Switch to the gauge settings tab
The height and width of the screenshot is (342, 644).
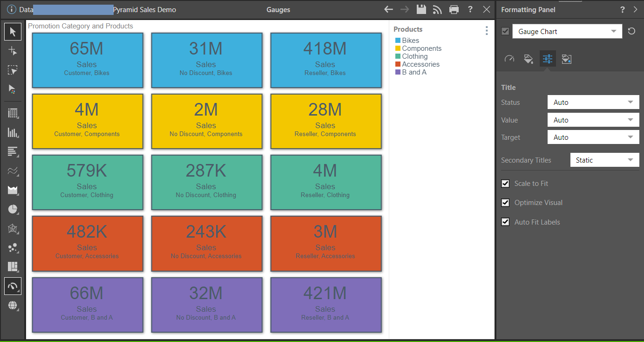click(509, 59)
